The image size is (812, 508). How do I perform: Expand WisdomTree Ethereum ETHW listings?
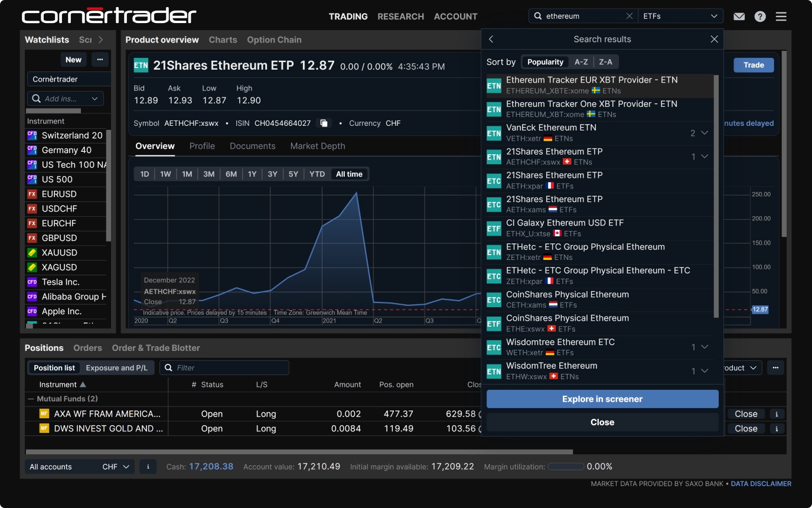pos(704,372)
